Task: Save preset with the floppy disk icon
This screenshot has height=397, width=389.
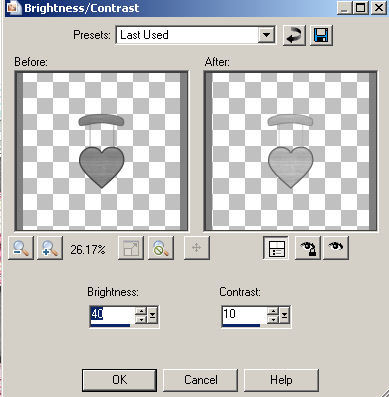Action: [321, 35]
